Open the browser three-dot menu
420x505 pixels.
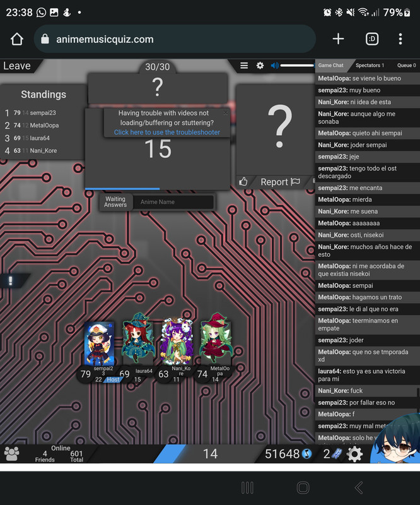400,39
